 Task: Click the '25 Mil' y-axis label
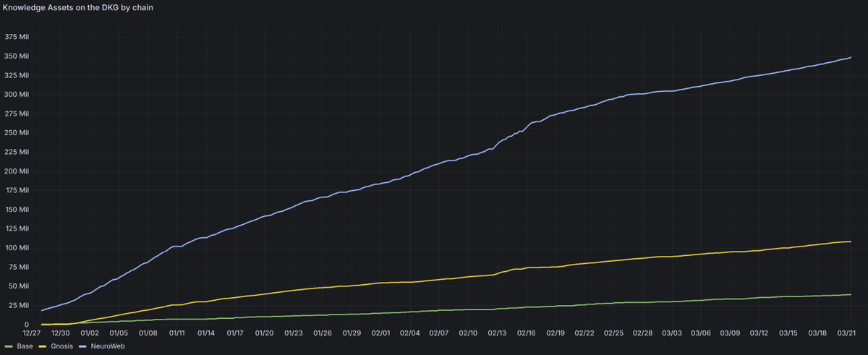coord(18,305)
